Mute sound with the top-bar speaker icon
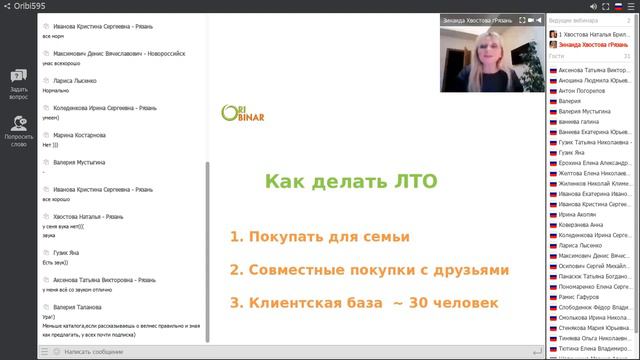The height and width of the screenshot is (360, 640). [x=593, y=7]
